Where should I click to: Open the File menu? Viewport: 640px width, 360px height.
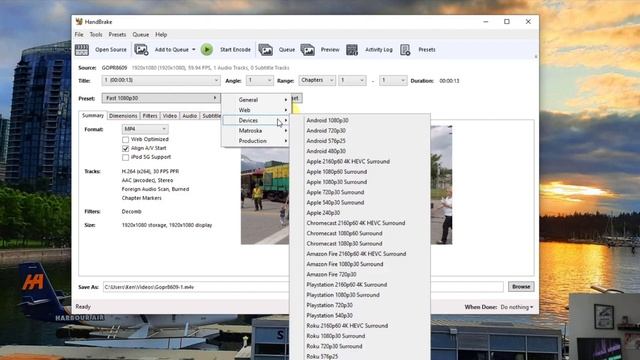tap(79, 35)
